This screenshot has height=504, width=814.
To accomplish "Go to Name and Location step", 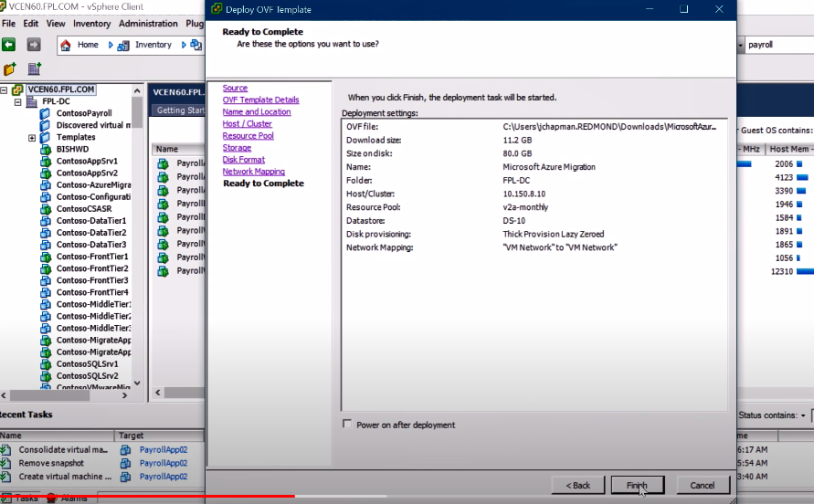I will click(257, 111).
